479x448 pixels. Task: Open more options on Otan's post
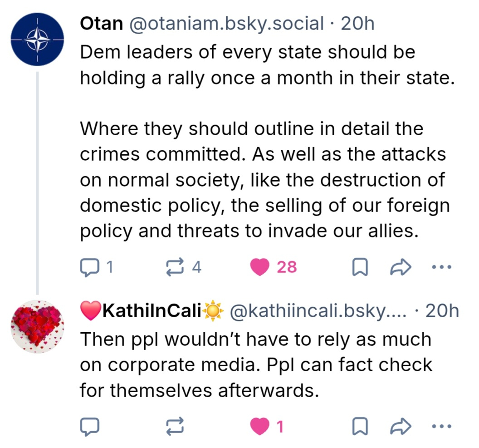(x=442, y=267)
